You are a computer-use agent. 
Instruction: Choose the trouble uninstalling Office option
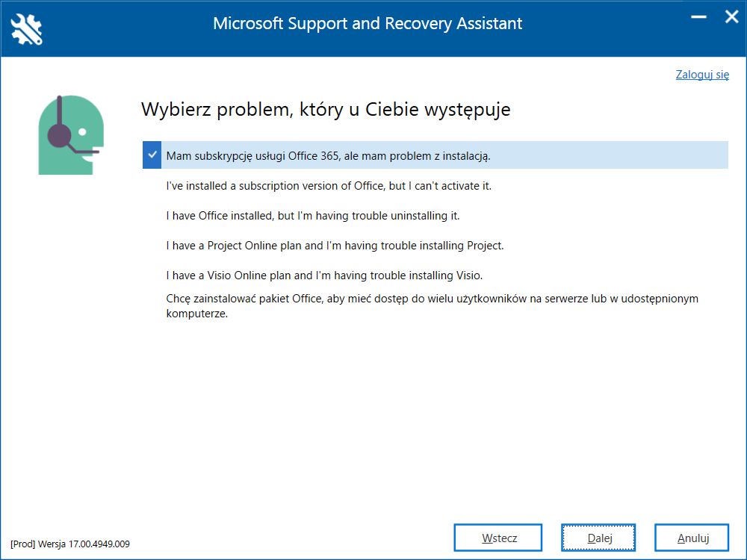click(x=313, y=216)
